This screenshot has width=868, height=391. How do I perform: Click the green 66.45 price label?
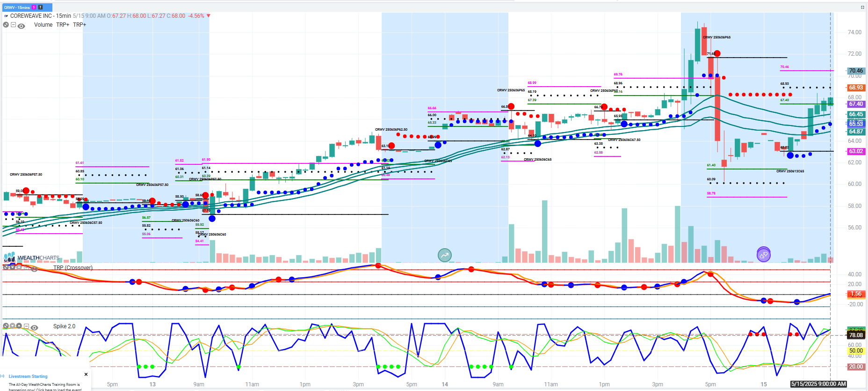tap(856, 114)
